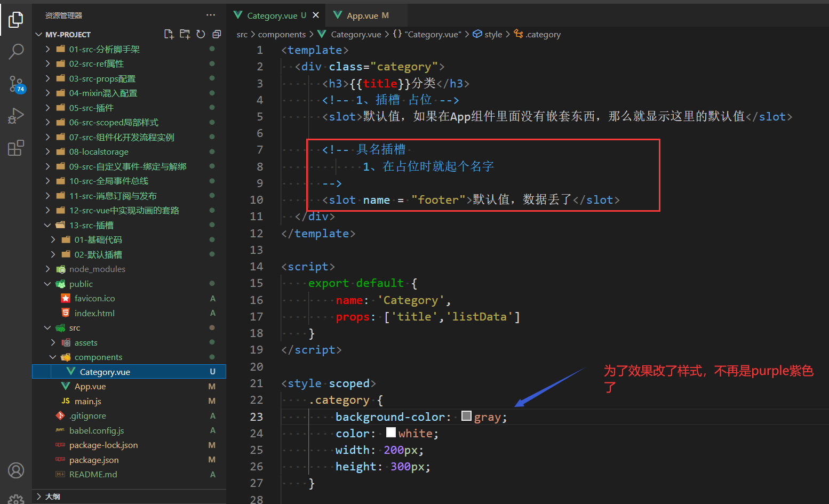The width and height of the screenshot is (829, 504).
Task: Click line number 10 in the gutter
Action: coord(257,199)
